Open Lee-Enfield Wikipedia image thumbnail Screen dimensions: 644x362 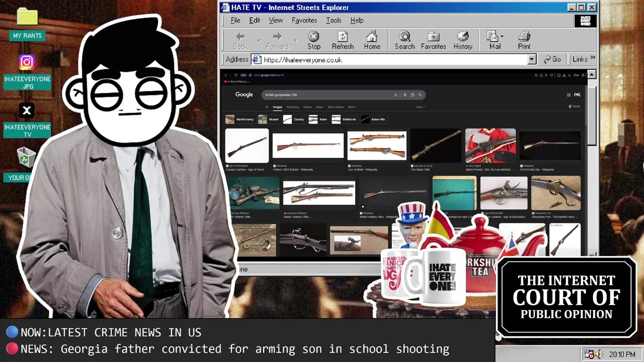pyautogui.click(x=377, y=145)
